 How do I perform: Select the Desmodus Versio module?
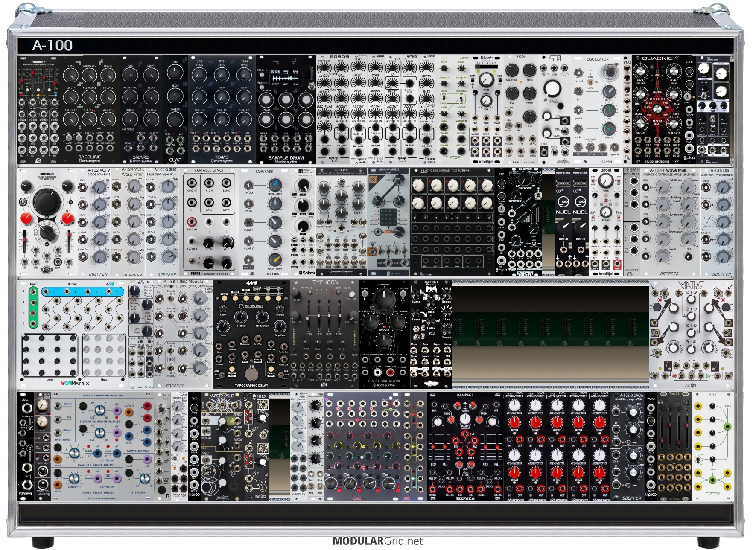tap(431, 334)
